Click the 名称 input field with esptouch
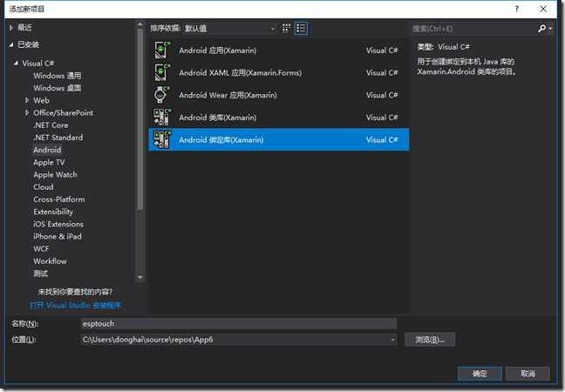The image size is (565, 392). click(x=239, y=323)
